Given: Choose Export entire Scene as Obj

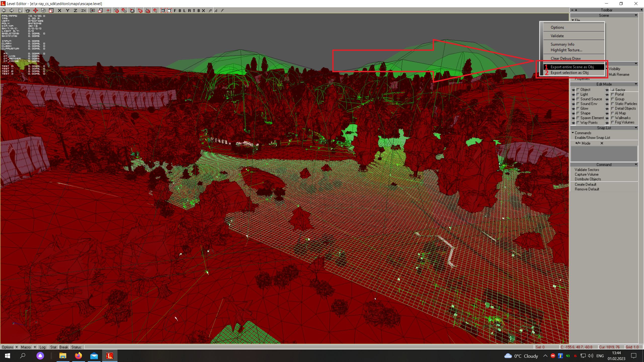Looking at the screenshot, I should click(x=574, y=67).
